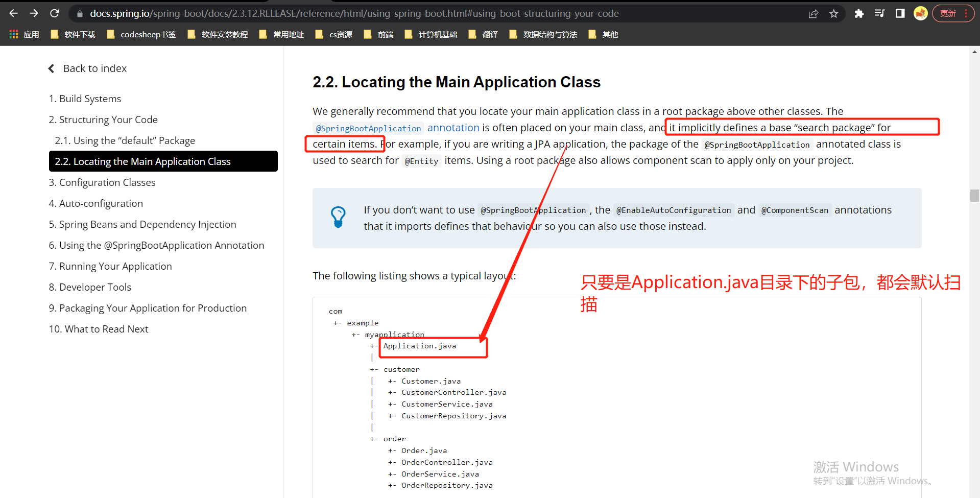Screen dimensions: 980x498
Task: Open 3. Configuration Classes section
Action: pyautogui.click(x=102, y=182)
